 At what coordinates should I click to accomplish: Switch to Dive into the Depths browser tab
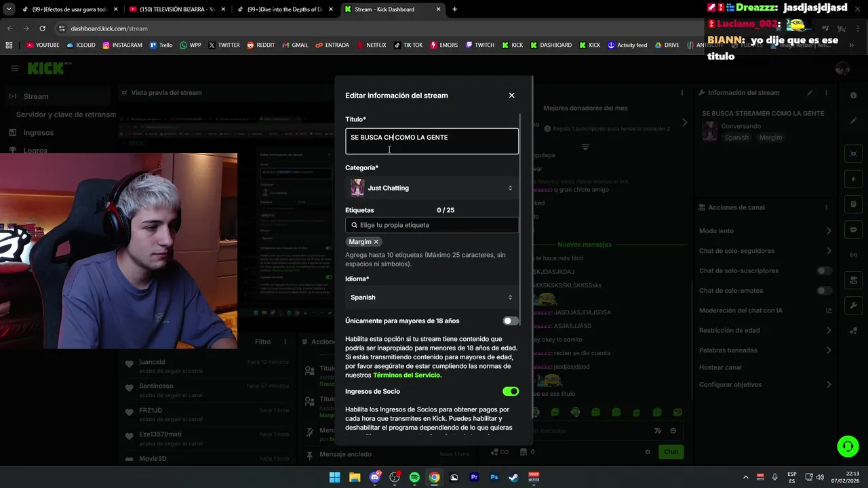[283, 9]
